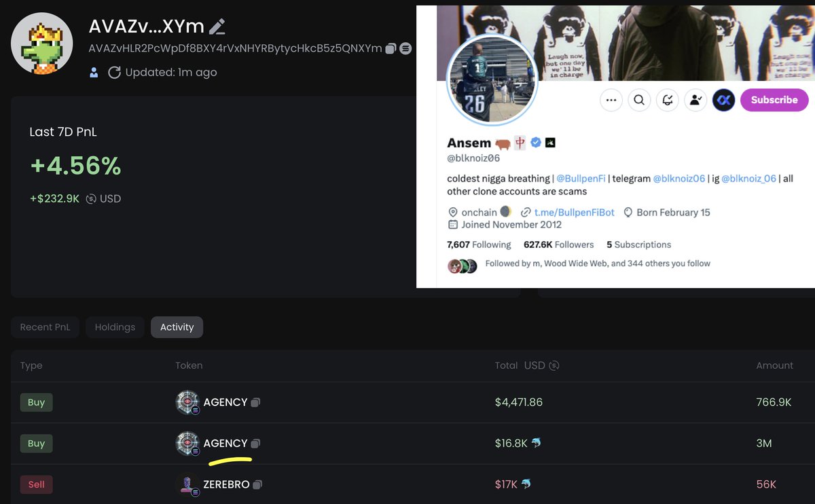Image resolution: width=815 pixels, height=504 pixels.
Task: Click the blue verified badge on Ansem's name
Action: coord(536,143)
